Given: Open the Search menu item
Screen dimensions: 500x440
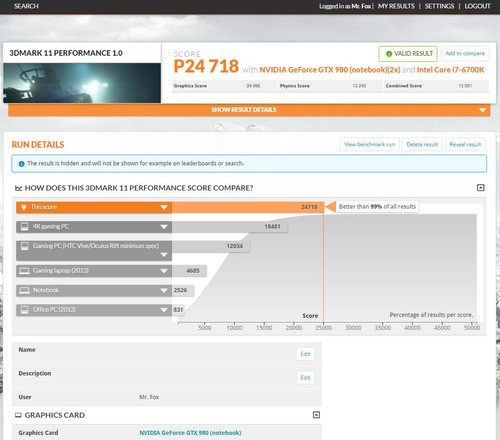Looking at the screenshot, I should click(x=26, y=6).
